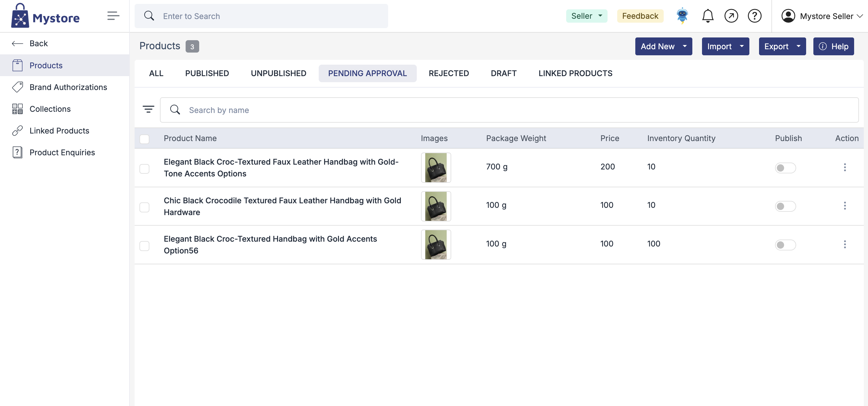Image resolution: width=868 pixels, height=406 pixels.
Task: Open Brand Authorizations in the sidebar
Action: pyautogui.click(x=68, y=87)
